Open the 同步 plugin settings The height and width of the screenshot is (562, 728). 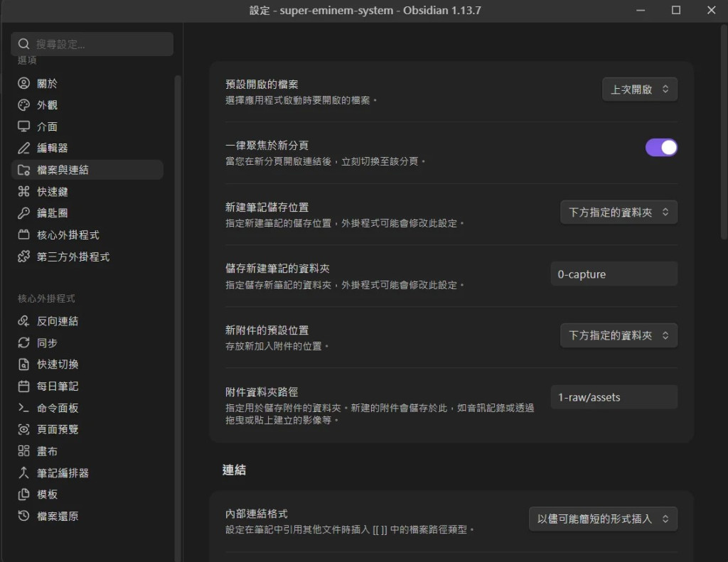tap(87, 342)
